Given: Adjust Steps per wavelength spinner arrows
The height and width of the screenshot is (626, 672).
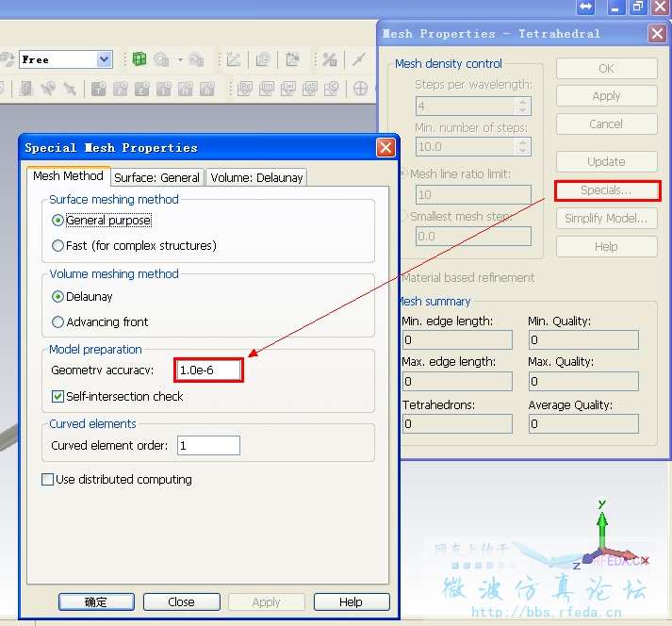Looking at the screenshot, I should [522, 106].
